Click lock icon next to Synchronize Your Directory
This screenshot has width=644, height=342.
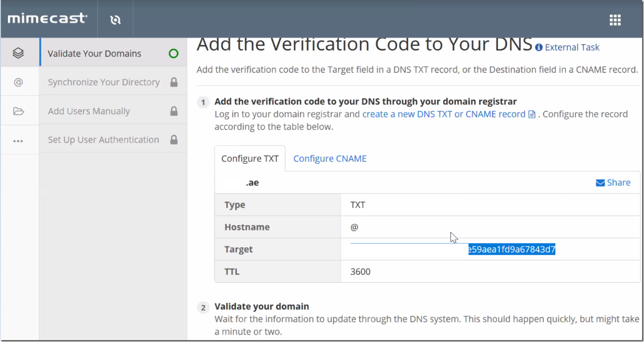coord(174,82)
